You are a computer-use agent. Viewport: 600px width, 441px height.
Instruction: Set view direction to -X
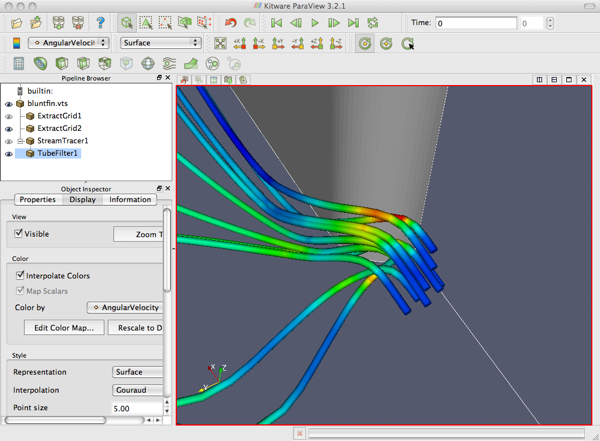tap(259, 43)
